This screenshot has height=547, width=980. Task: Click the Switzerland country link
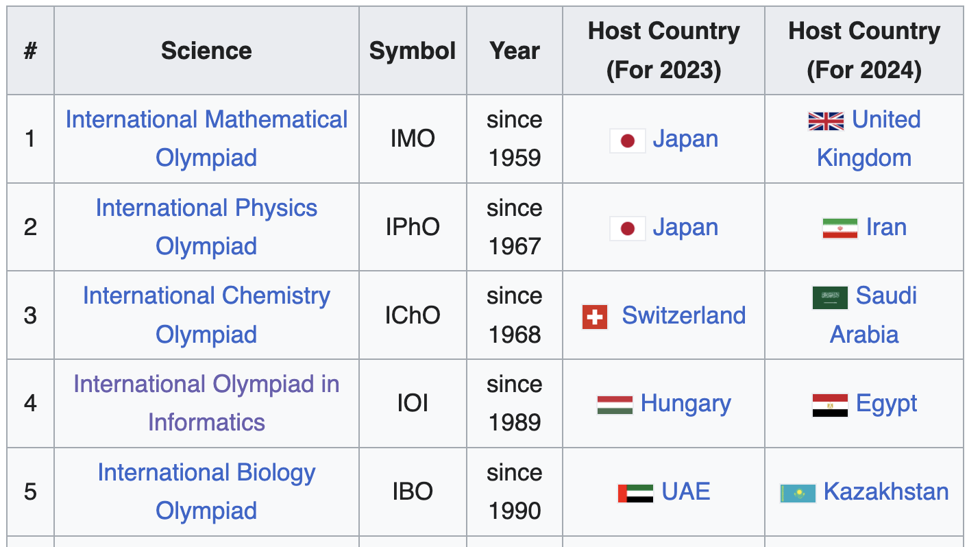[683, 316]
